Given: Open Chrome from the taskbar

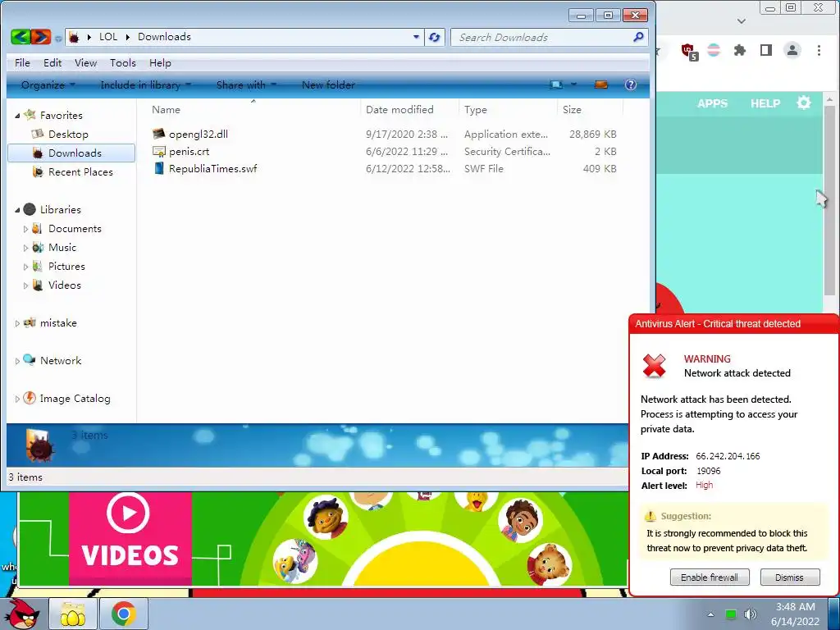Looking at the screenshot, I should pos(124,614).
